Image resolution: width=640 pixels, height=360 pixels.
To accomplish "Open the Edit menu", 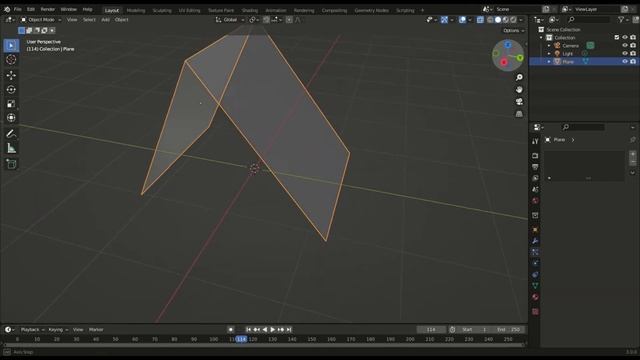I will [31, 9].
